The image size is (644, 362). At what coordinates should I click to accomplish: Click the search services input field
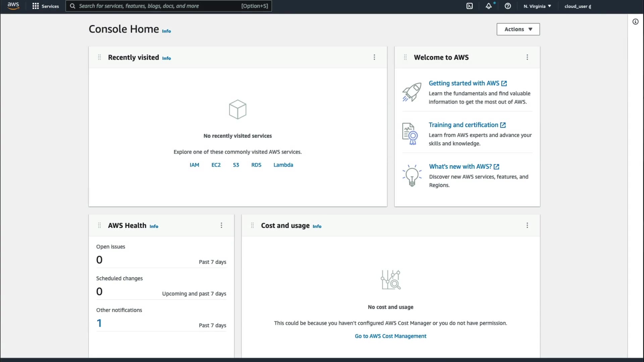point(158,6)
